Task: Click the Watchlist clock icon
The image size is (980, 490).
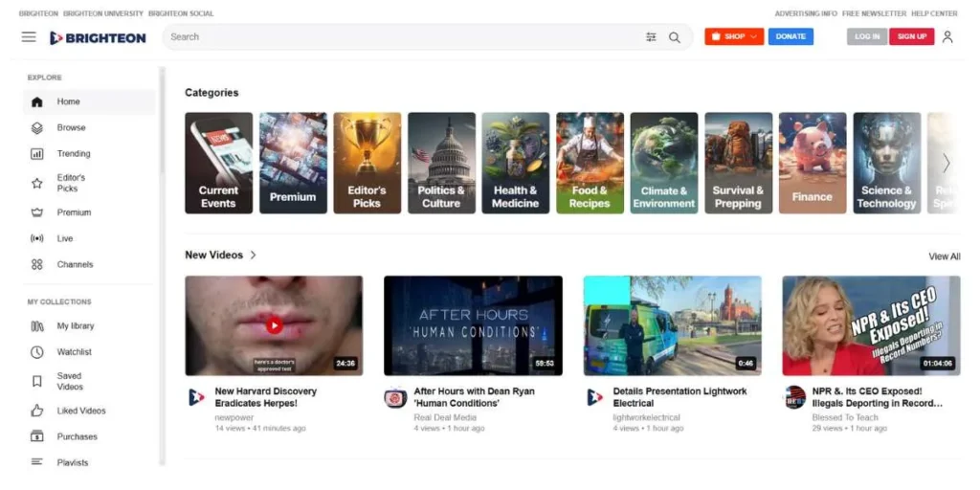Action: (37, 352)
